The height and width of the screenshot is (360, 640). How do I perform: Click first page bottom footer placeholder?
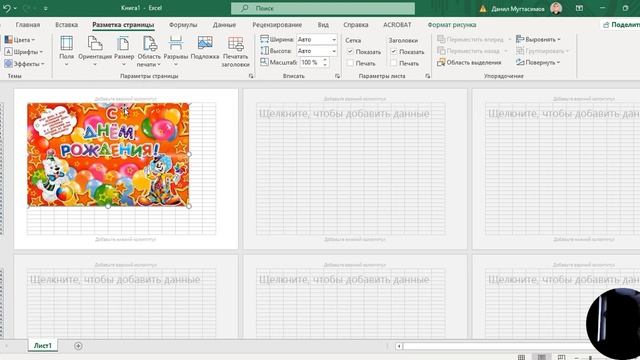125,240
